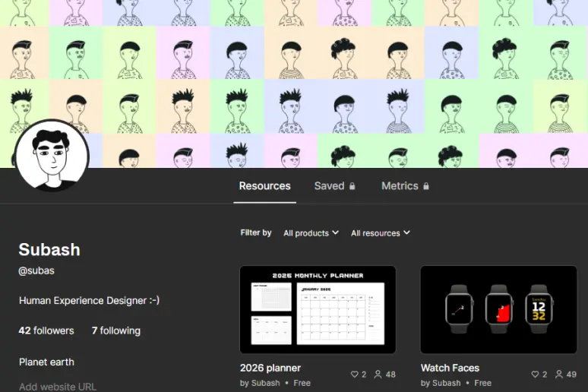
Task: View the 42 followers list
Action: tap(46, 330)
